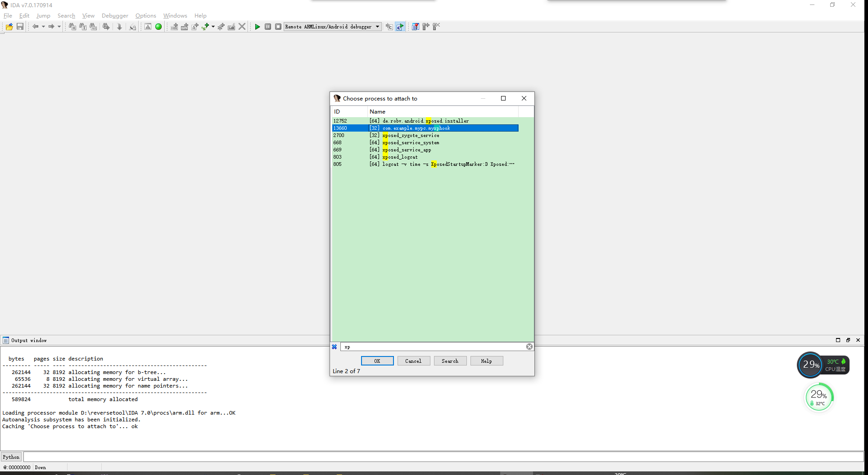Viewport: 868px width, 475px height.
Task: Expand the forward-jump history dropdown arrow
Action: (59, 27)
